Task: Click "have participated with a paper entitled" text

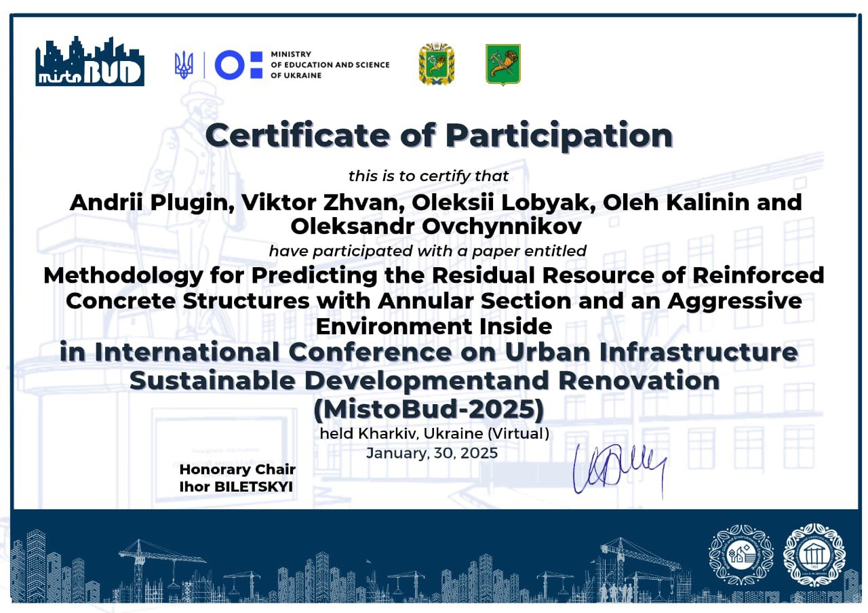Action: (427, 251)
